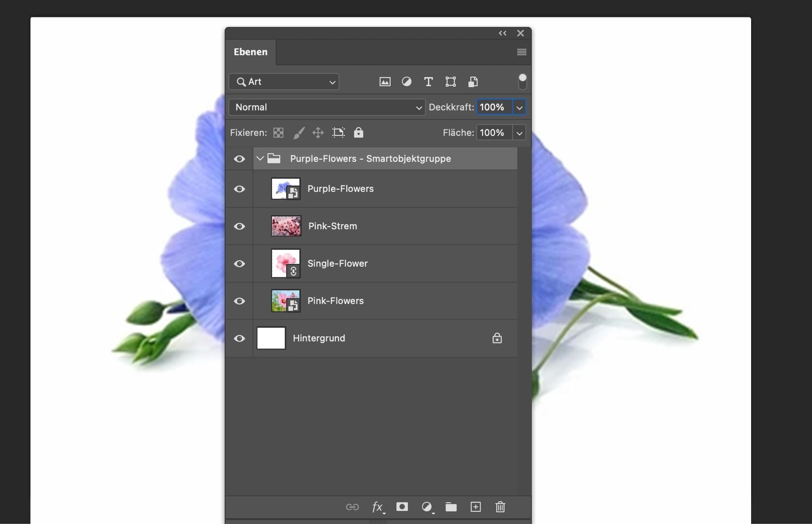Filter layers by adjustment layer icon
Screen dimensions: 812x524
click(407, 82)
